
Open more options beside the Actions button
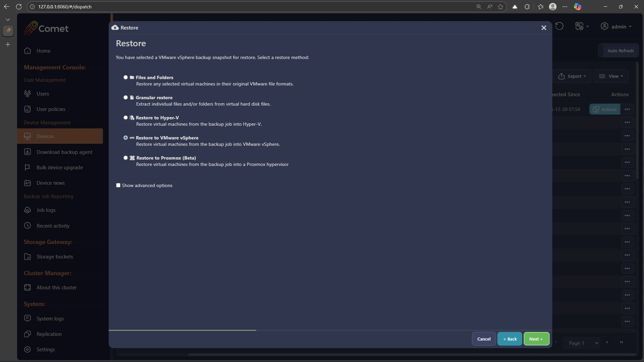627,109
